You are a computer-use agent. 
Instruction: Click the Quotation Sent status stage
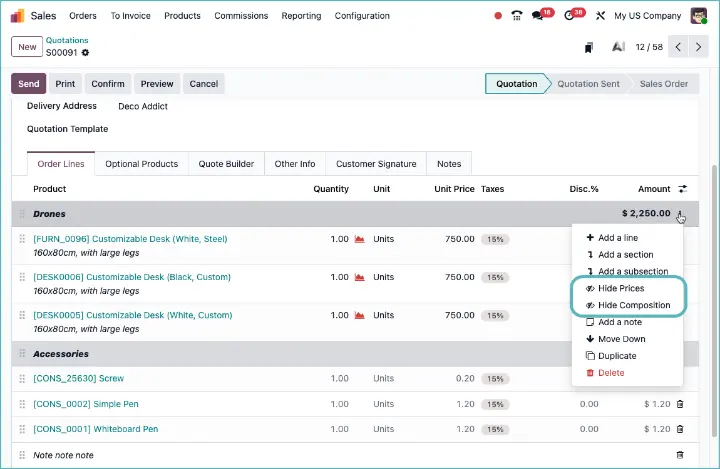588,84
